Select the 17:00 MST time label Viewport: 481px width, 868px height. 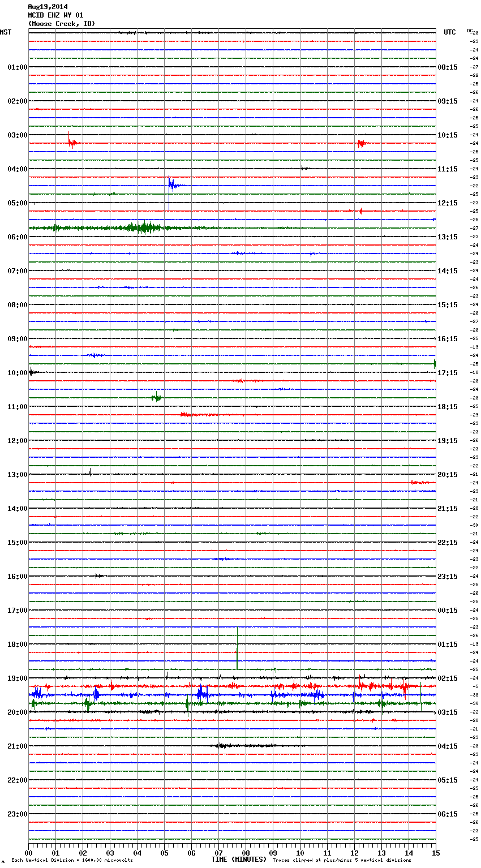click(x=18, y=611)
